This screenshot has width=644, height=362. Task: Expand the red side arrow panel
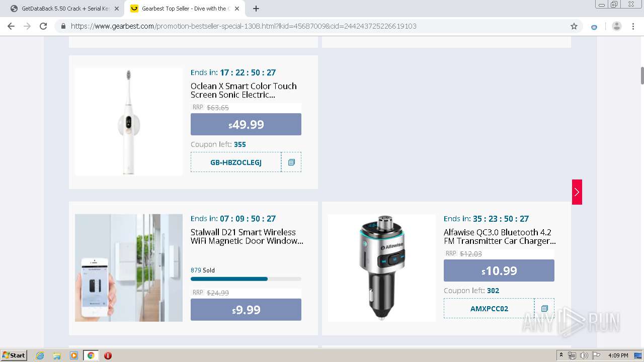coord(577,192)
